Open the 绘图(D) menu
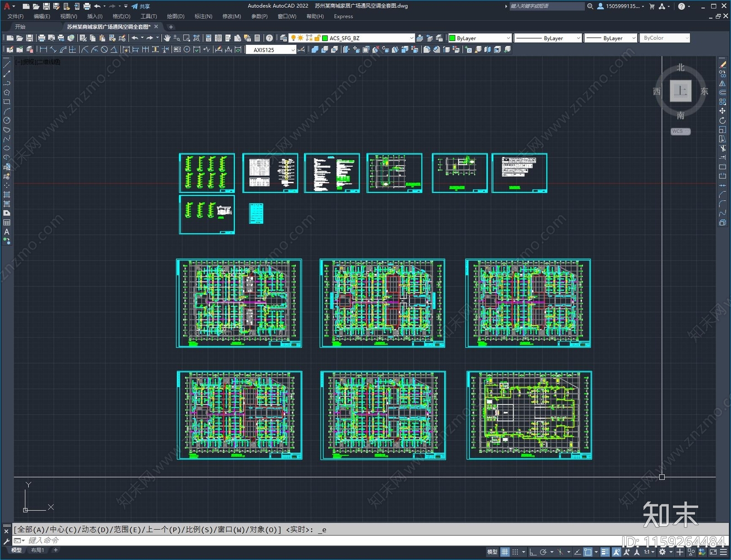The image size is (731, 560). [175, 16]
